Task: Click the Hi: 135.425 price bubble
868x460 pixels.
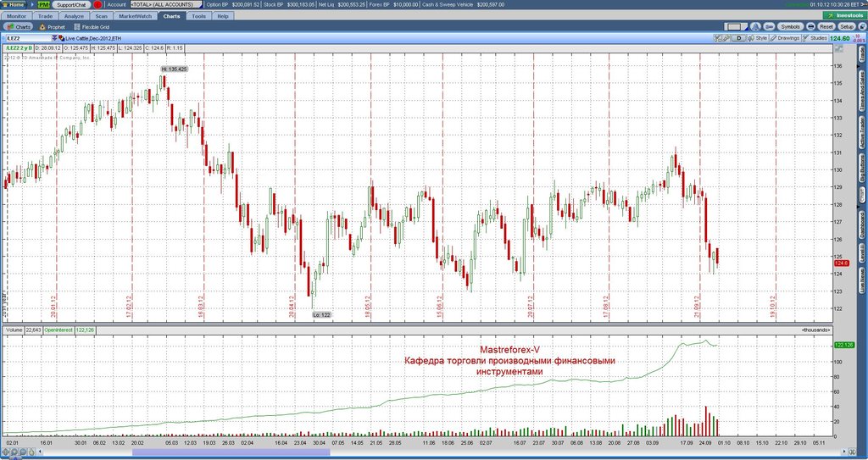Action: point(175,69)
